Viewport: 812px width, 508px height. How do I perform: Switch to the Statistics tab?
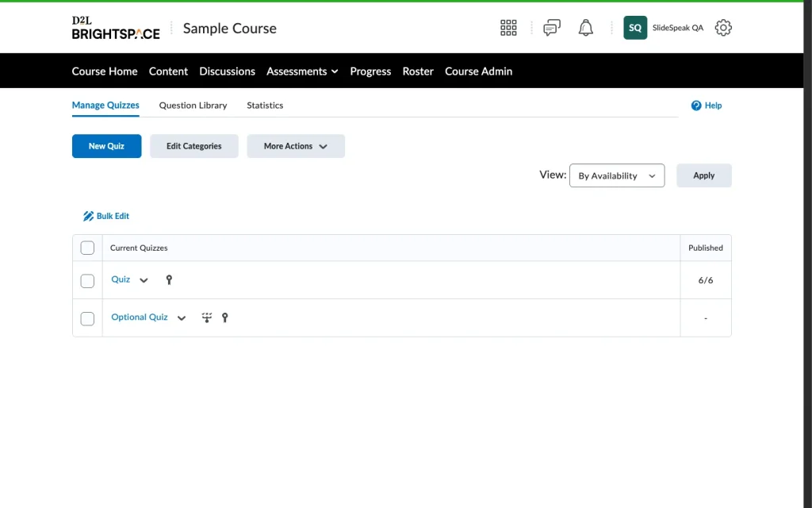265,106
